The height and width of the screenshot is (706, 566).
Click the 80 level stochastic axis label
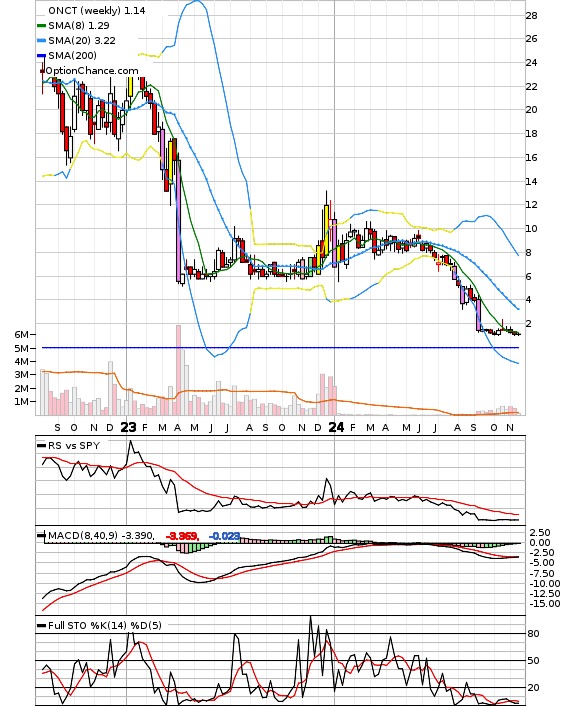[x=533, y=634]
